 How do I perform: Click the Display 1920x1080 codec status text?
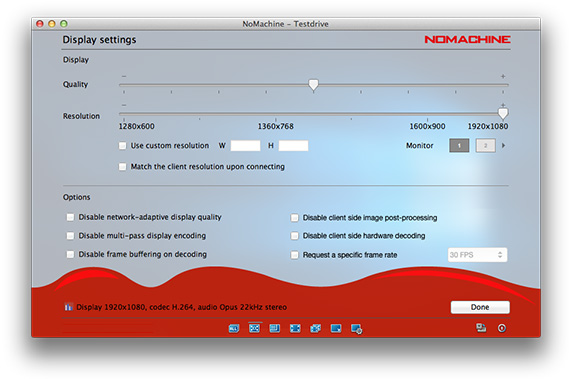181,307
